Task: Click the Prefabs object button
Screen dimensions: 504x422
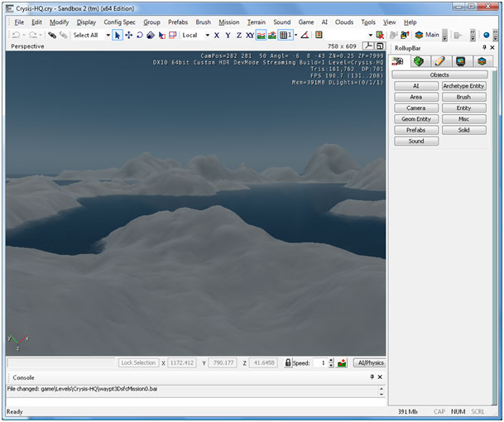Action: pos(416,130)
